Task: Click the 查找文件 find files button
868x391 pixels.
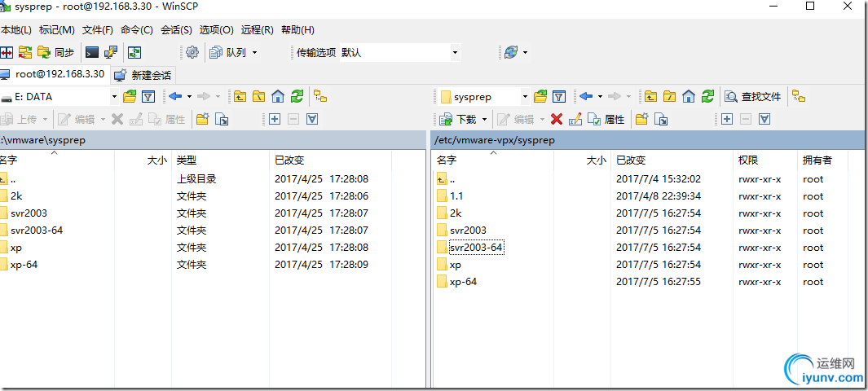Action: tap(753, 97)
